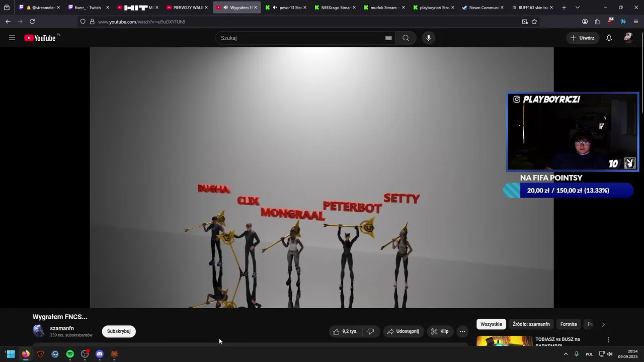Close the Wygrałem YouTube tab
Image resolution: width=644 pixels, height=362 pixels.
point(256,8)
